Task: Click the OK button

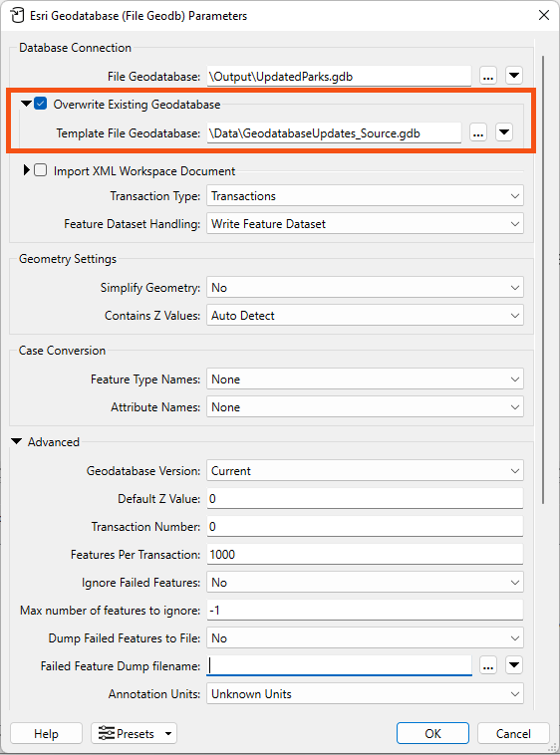Action: 432,733
